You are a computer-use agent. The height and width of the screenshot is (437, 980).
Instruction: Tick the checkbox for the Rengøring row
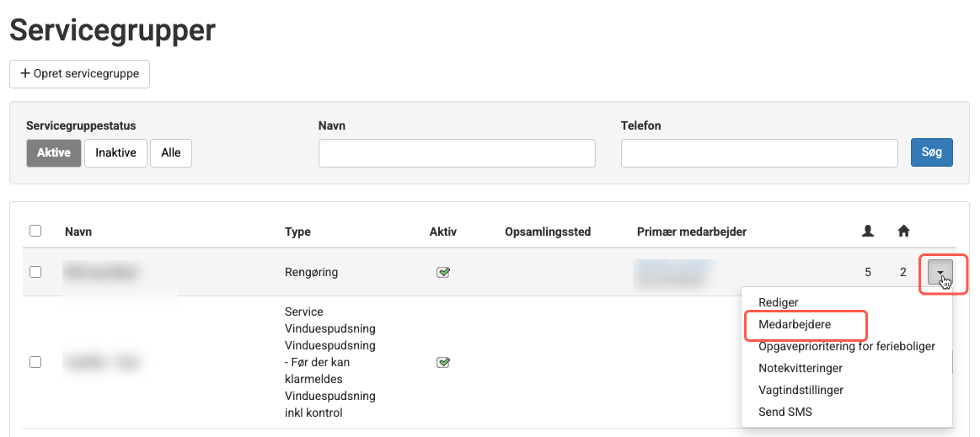(x=35, y=272)
